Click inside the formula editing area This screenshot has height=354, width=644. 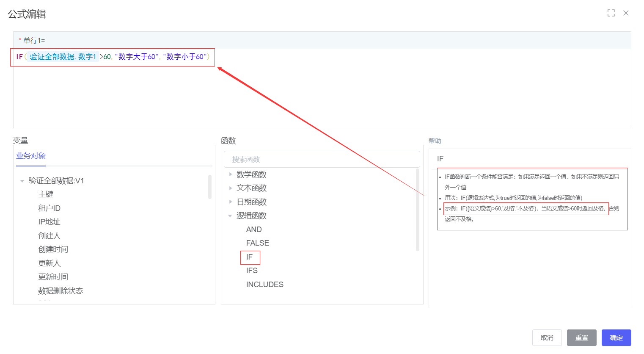tap(322, 97)
